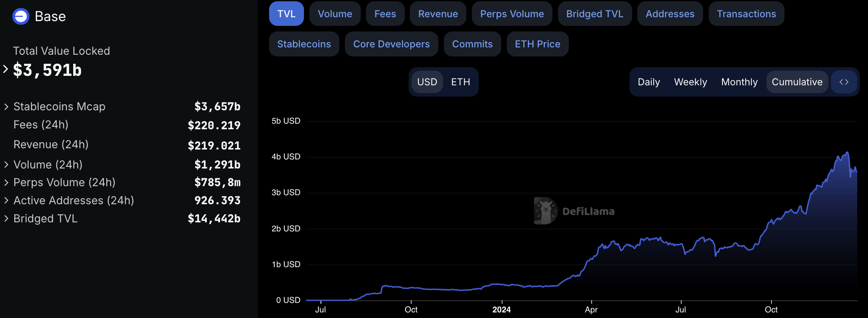868x318 pixels.
Task: Toggle the TVL chart metric
Action: tap(286, 14)
